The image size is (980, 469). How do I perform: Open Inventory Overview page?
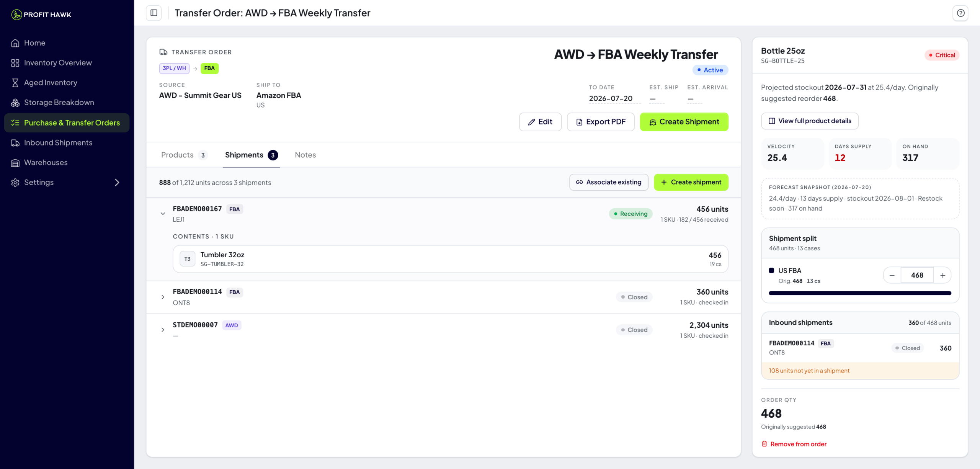67,63
